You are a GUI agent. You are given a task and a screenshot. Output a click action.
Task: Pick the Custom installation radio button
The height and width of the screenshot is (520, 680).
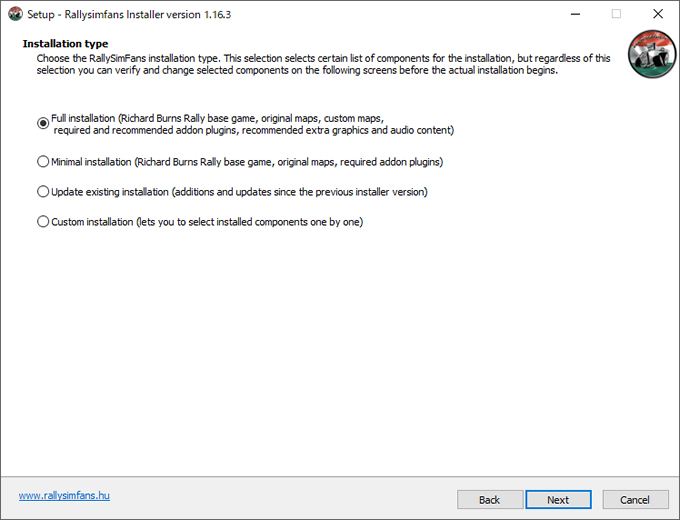click(43, 222)
